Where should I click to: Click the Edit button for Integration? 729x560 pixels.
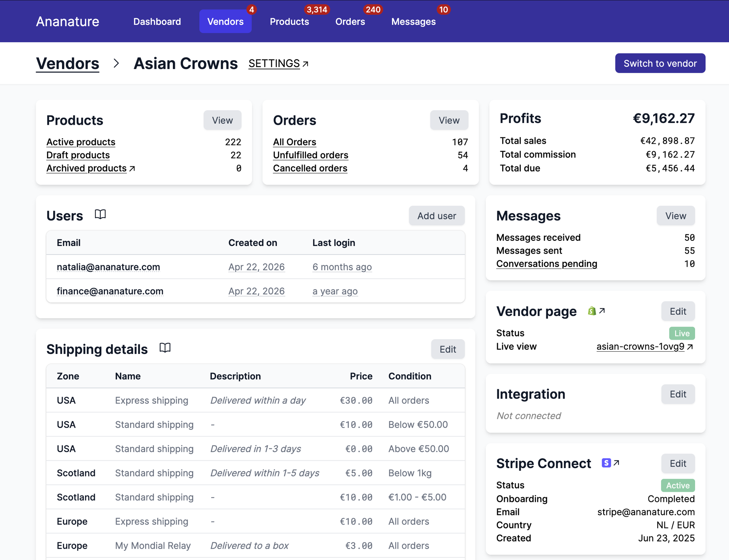pos(678,394)
